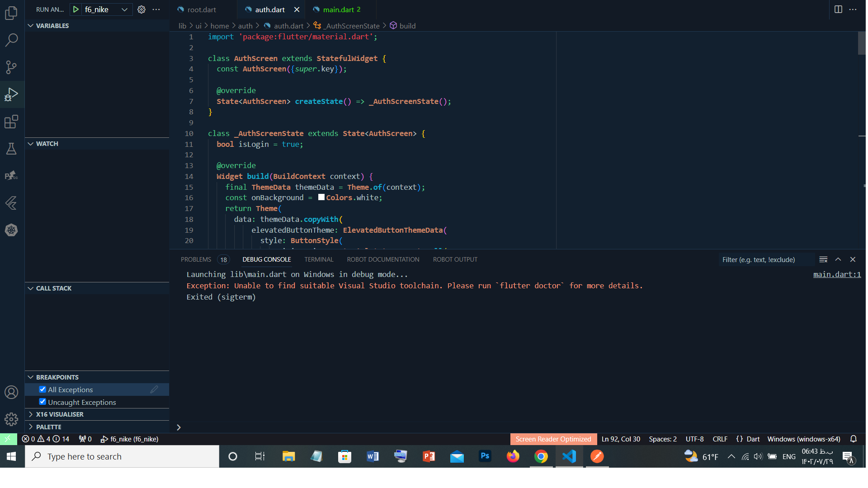
Task: Open the Manage gear in activity bar
Action: click(x=11, y=419)
